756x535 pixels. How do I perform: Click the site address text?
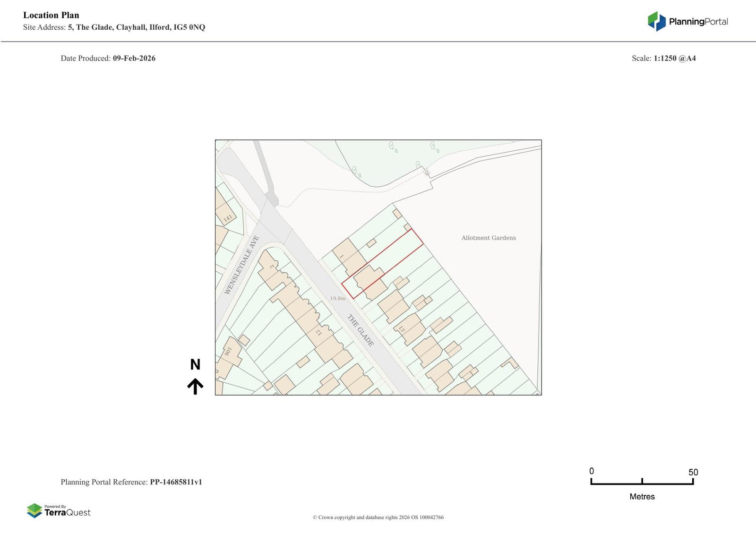click(x=136, y=27)
